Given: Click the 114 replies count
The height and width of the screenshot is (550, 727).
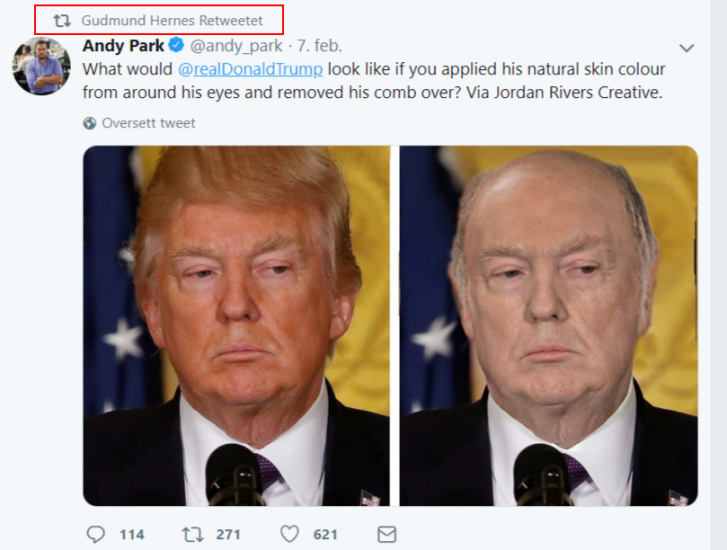Looking at the screenshot, I should (132, 534).
